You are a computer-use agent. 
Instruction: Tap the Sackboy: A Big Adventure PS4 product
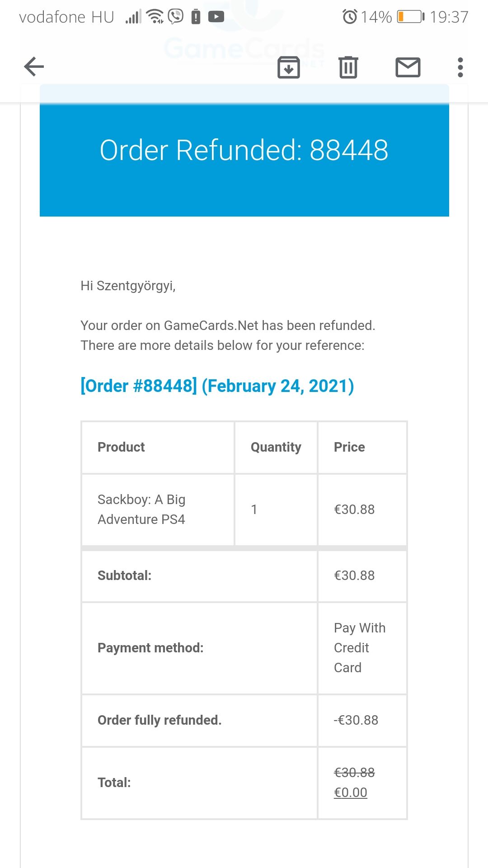(141, 509)
